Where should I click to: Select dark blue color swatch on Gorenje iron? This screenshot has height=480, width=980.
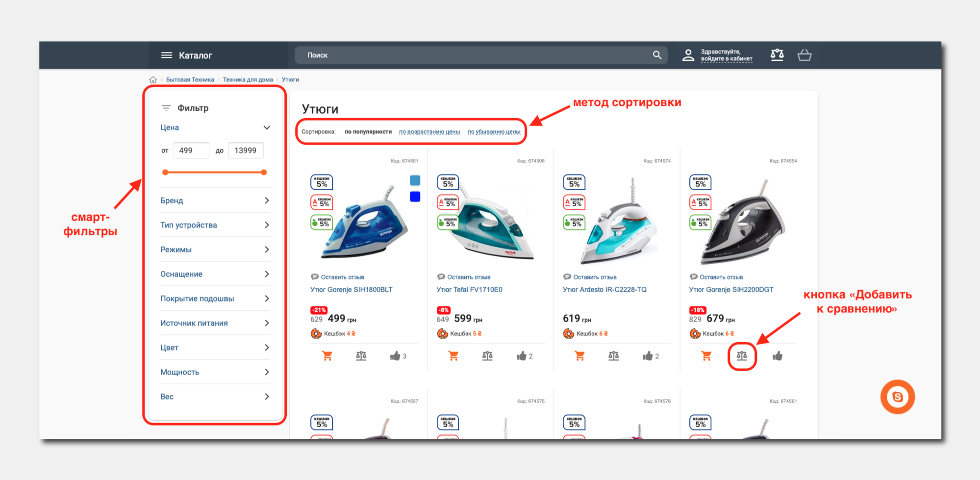(x=415, y=197)
